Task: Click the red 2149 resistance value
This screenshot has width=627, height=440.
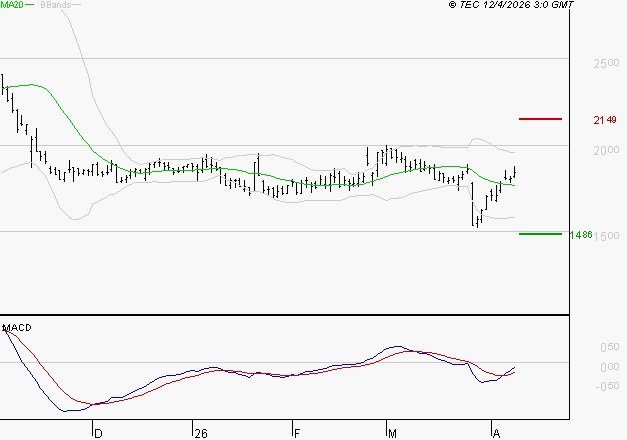Action: click(x=605, y=120)
